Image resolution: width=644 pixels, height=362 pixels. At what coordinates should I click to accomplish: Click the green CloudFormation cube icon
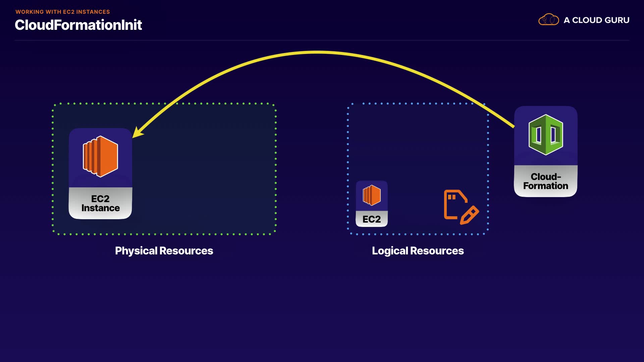point(546,135)
